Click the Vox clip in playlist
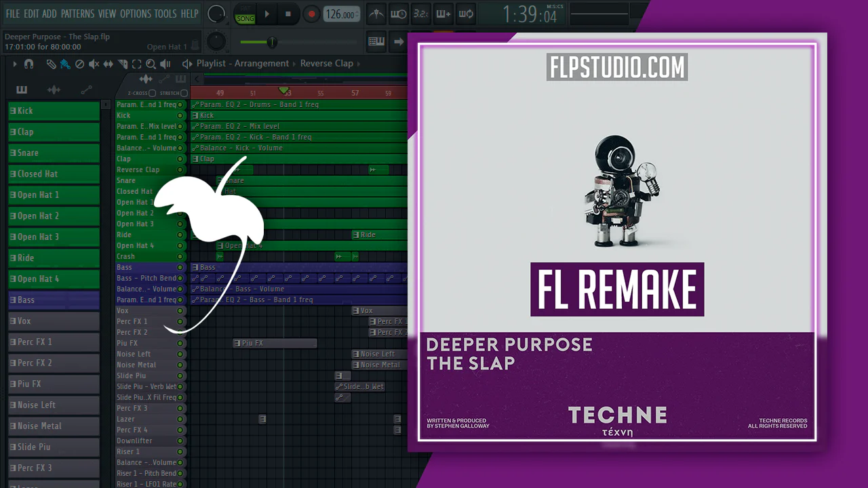 [379, 310]
